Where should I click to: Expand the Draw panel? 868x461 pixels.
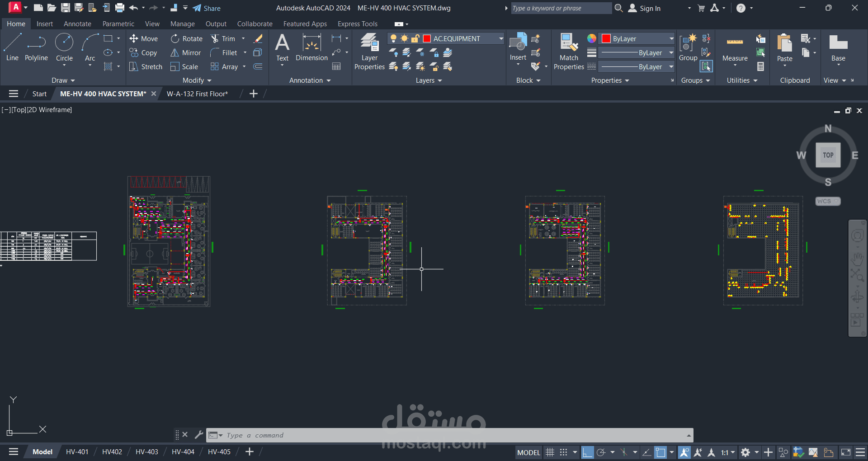point(63,80)
